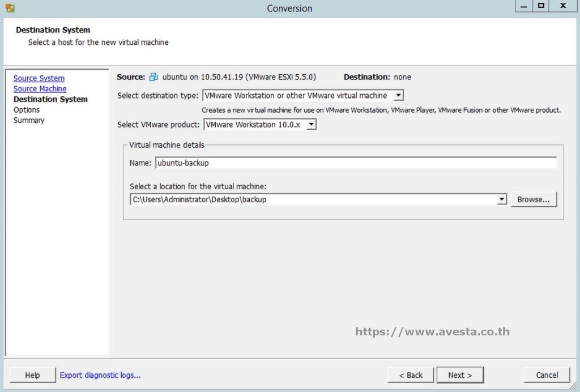Proceed with the Next > button

coord(460,375)
